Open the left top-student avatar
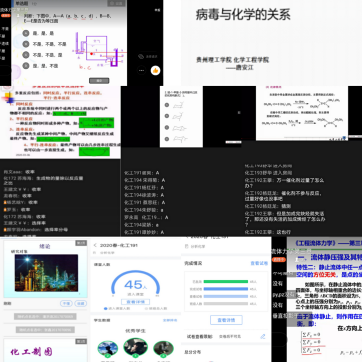Screen dimensions: 362x362 [x=108, y=348]
